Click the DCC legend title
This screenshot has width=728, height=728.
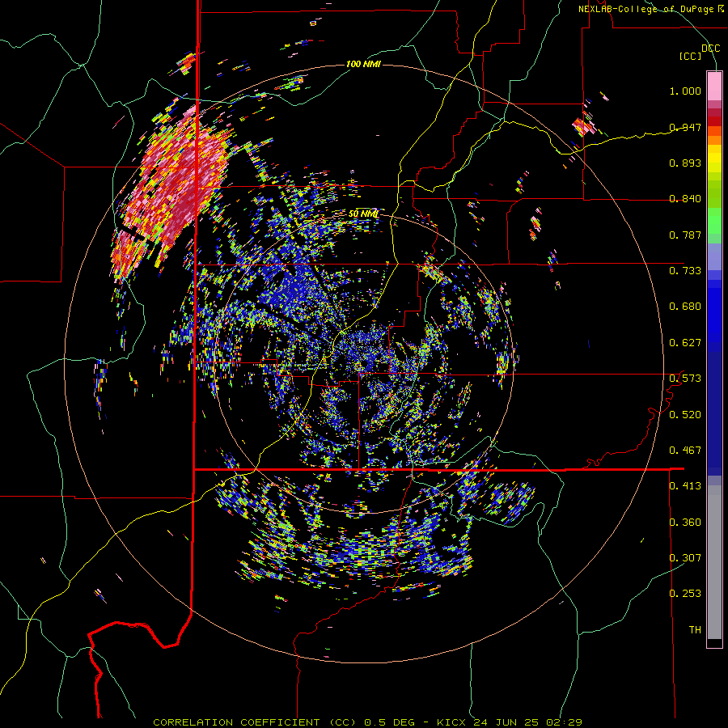click(x=710, y=49)
